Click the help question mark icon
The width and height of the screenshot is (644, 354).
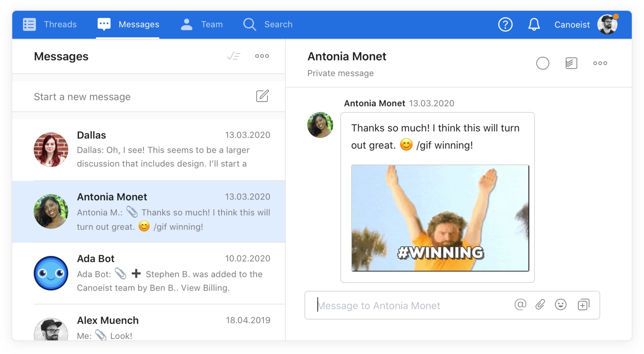[505, 25]
